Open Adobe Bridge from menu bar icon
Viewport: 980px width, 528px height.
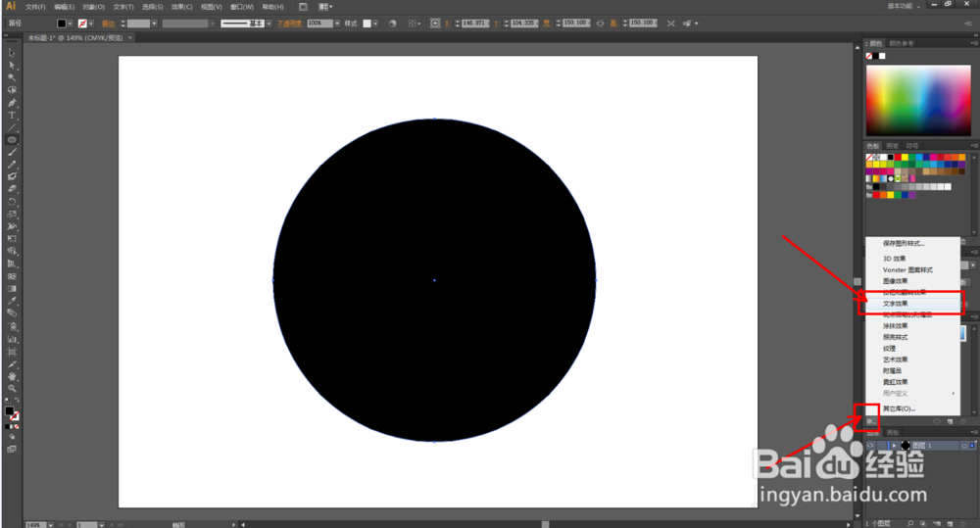point(303,7)
